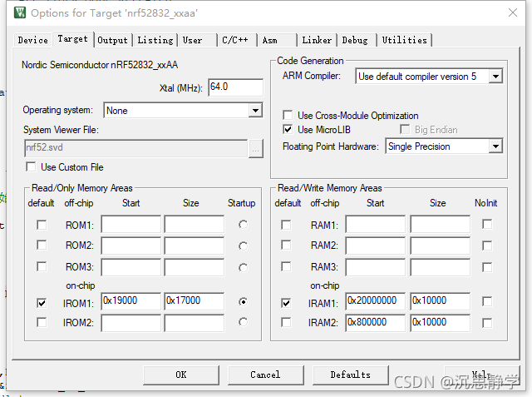Open the ARM Compiler version dropdown

pyautogui.click(x=495, y=77)
